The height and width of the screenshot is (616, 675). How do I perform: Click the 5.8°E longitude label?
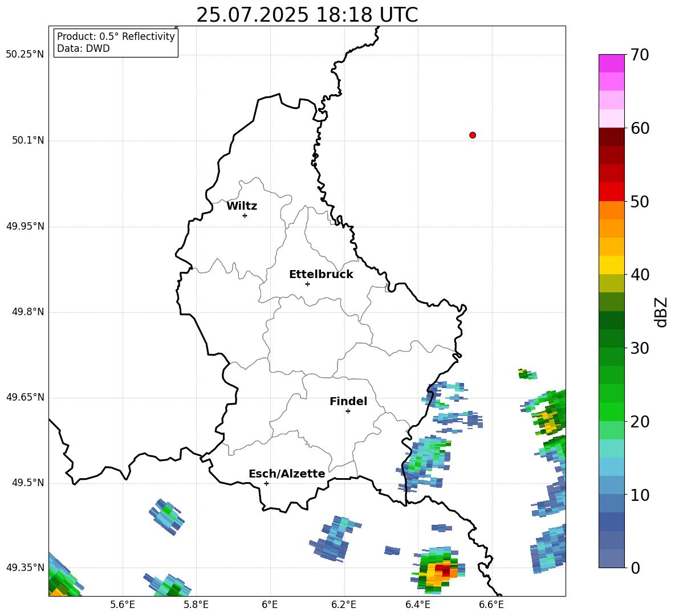(x=196, y=605)
